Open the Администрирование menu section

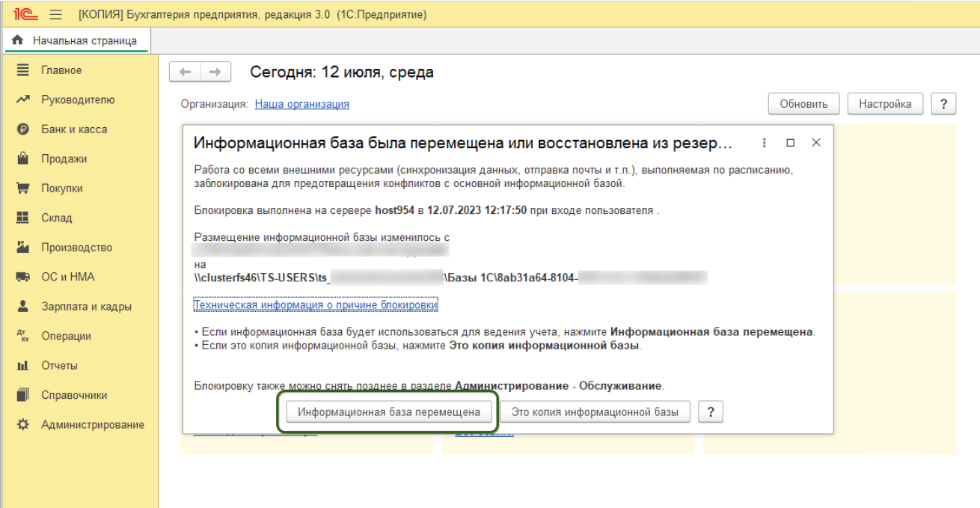[x=93, y=424]
